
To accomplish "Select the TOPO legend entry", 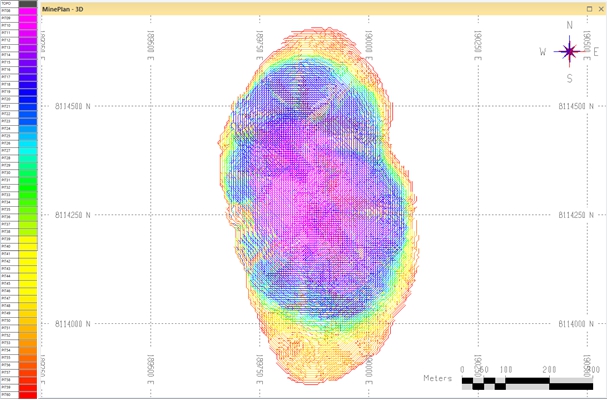I will click(x=8, y=4).
